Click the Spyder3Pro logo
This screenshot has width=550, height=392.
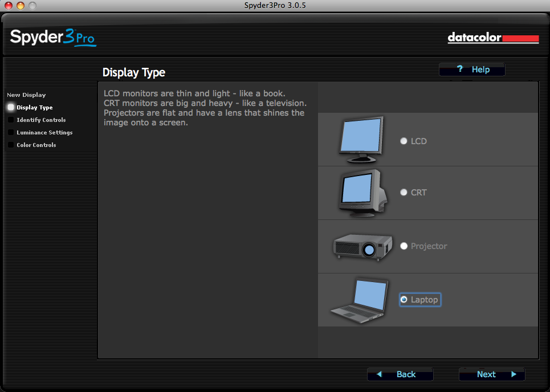(53, 38)
